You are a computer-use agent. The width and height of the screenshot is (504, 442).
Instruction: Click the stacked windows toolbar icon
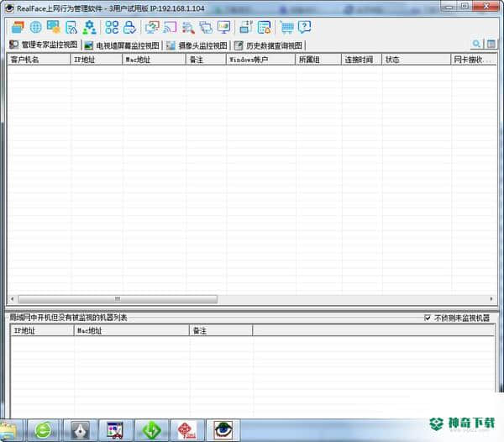tap(18, 28)
